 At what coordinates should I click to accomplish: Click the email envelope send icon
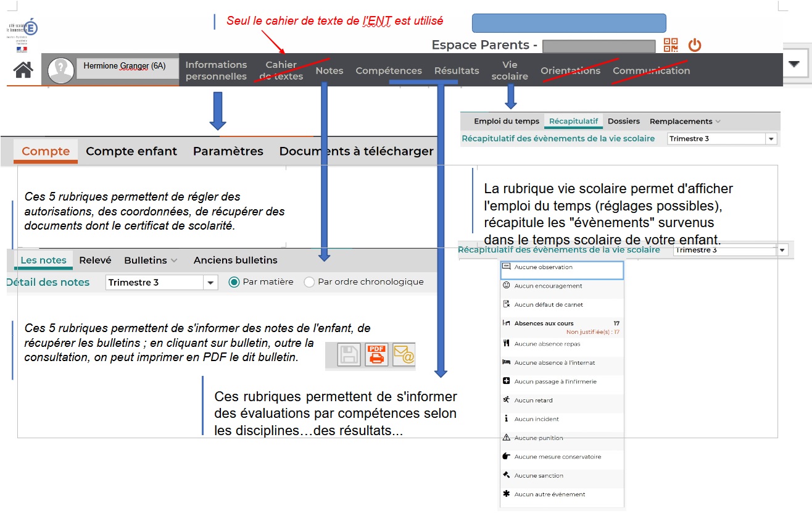404,355
